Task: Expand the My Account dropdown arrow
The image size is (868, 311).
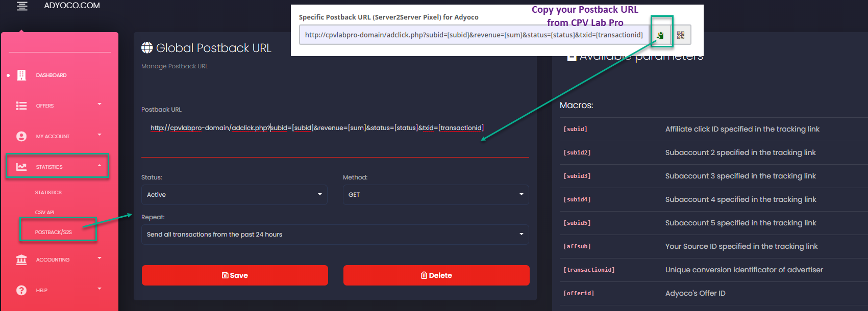Action: pos(100,135)
